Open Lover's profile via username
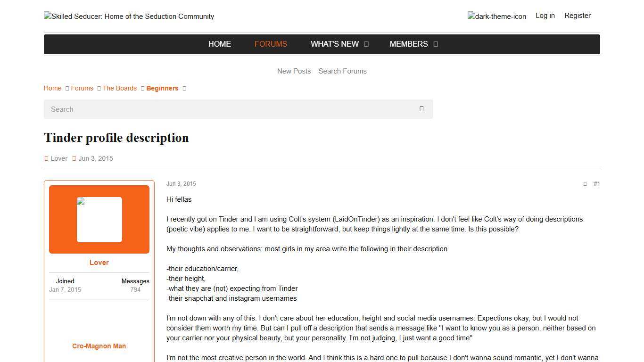Image resolution: width=644 pixels, height=362 pixels. (99, 262)
